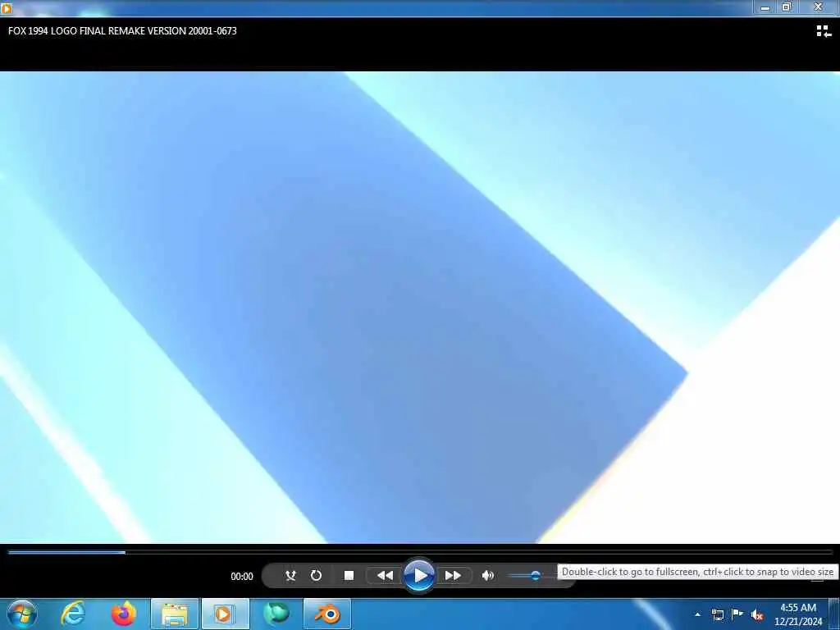Select the Windows Media Player taskbar button

[225, 614]
